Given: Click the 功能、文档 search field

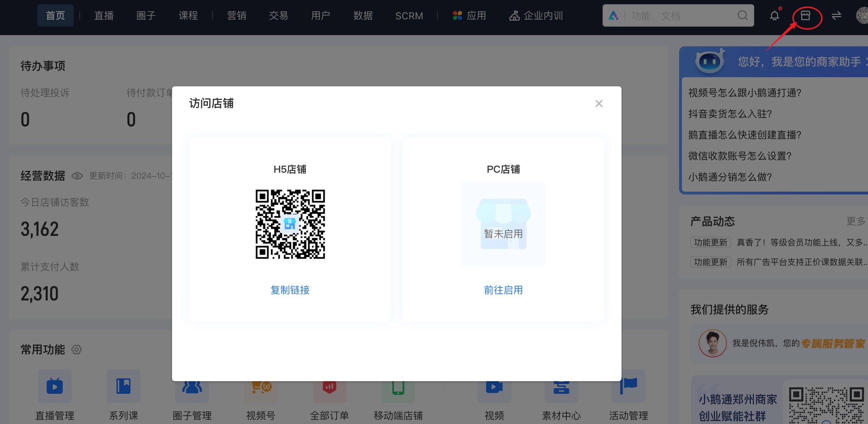Looking at the screenshot, I should 678,15.
